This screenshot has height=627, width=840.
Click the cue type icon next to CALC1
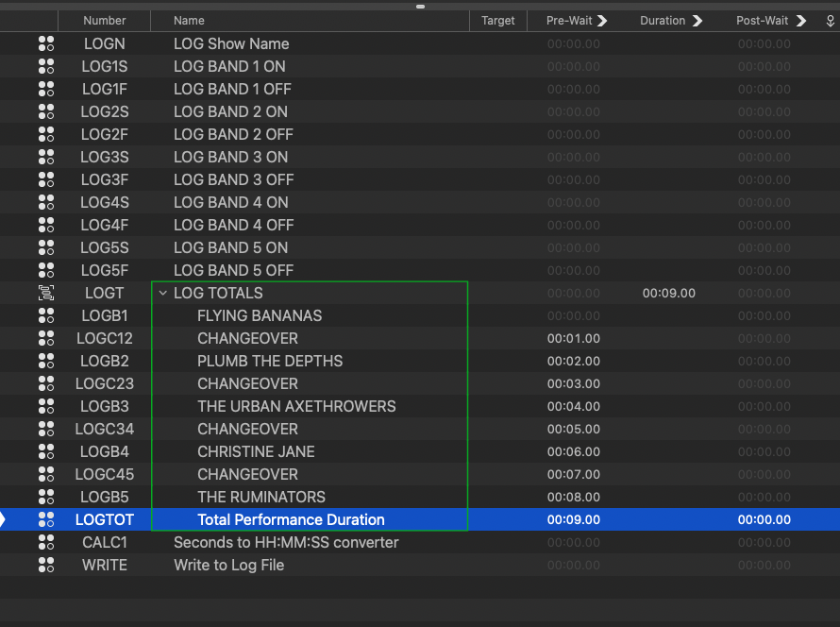pos(45,542)
